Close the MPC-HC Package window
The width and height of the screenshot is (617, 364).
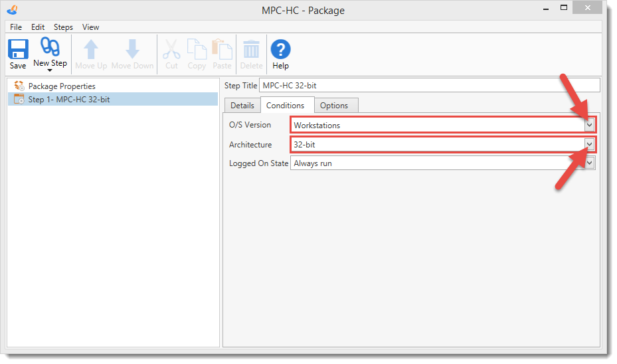(x=588, y=7)
